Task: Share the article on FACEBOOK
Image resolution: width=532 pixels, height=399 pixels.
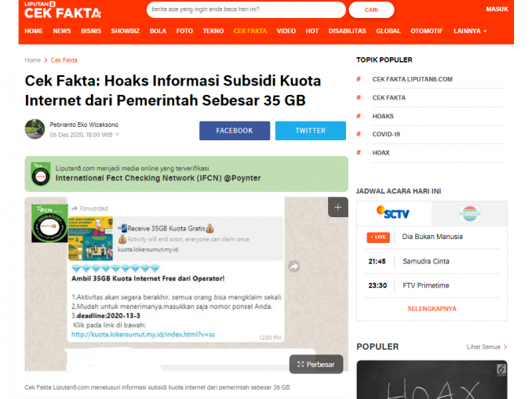Action: (235, 130)
